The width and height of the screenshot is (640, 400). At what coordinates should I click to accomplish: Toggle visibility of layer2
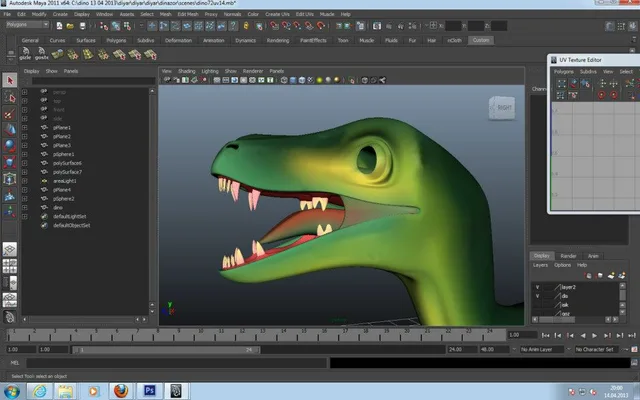click(x=538, y=287)
